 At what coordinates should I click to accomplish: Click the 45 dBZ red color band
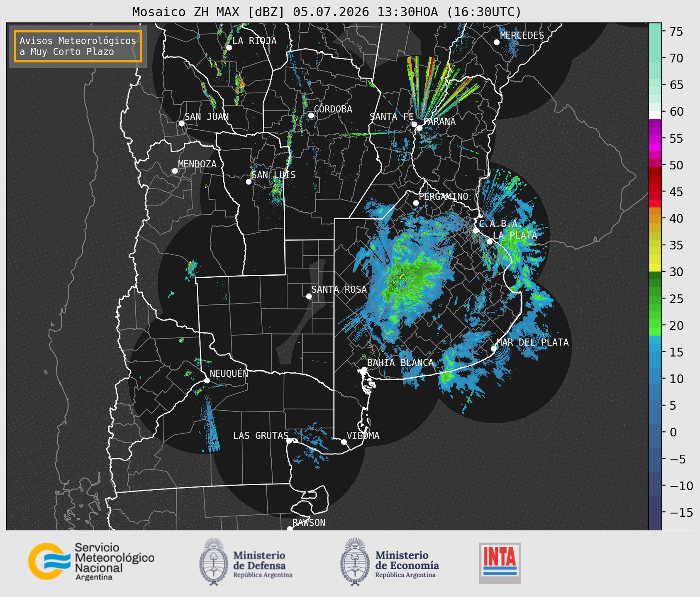click(x=655, y=192)
